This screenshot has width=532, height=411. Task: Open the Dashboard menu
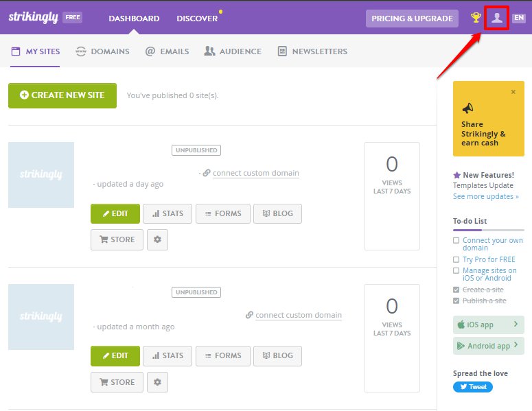(x=134, y=19)
